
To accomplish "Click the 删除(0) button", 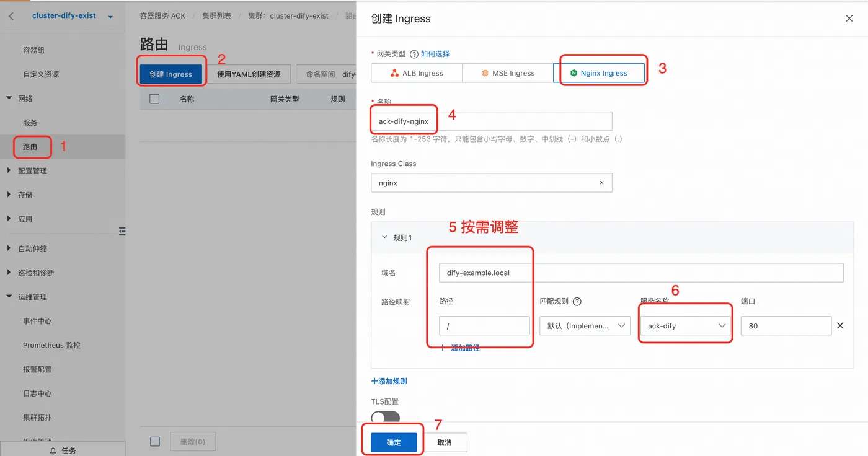I will (193, 442).
